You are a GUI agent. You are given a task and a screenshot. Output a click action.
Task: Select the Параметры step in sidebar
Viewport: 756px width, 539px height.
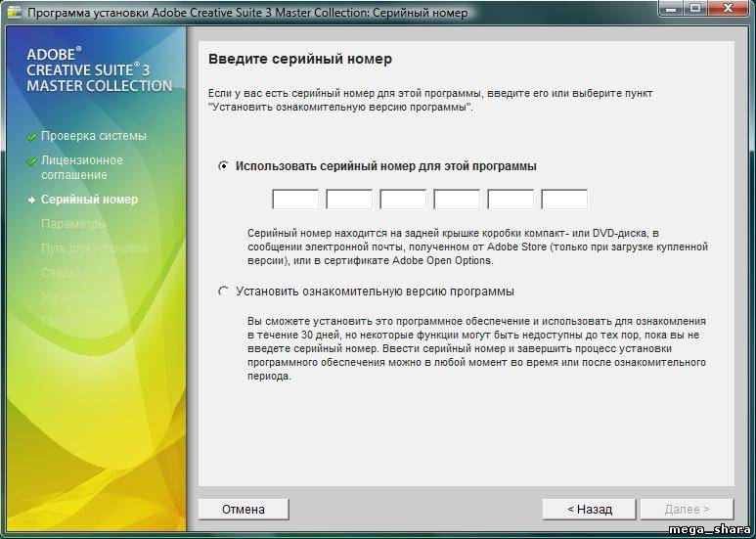(x=73, y=224)
